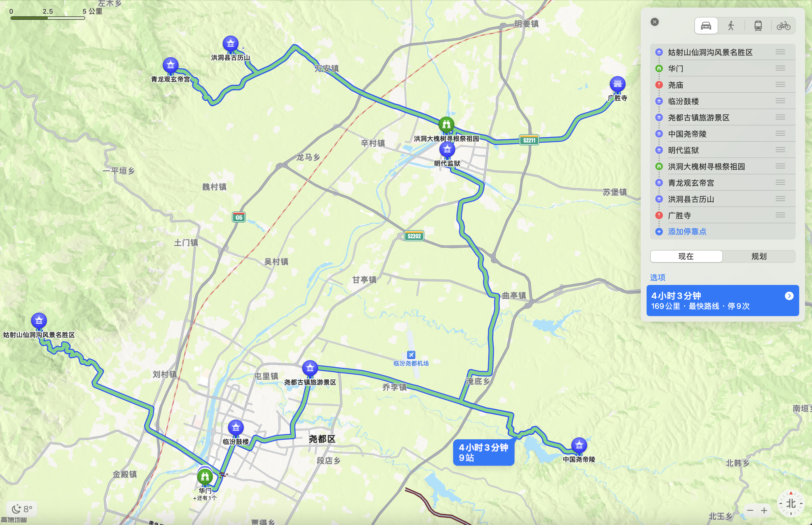
Task: Select the cycling directions icon
Action: tap(783, 26)
